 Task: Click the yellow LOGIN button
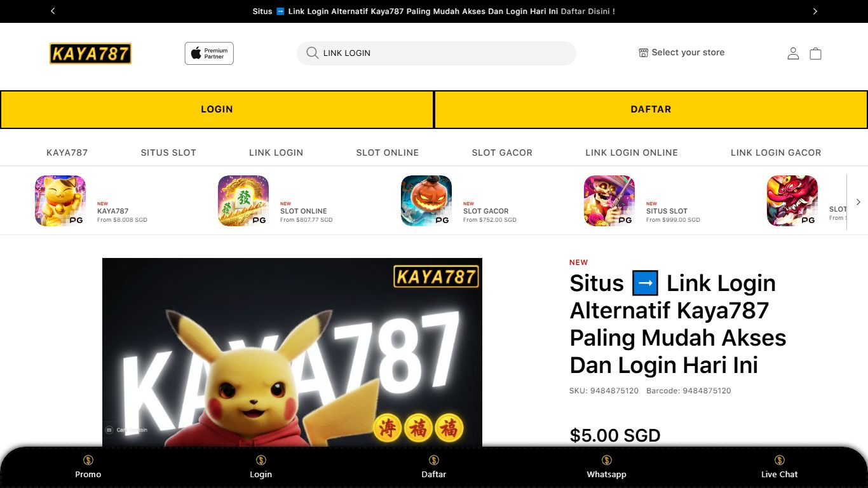(x=217, y=109)
